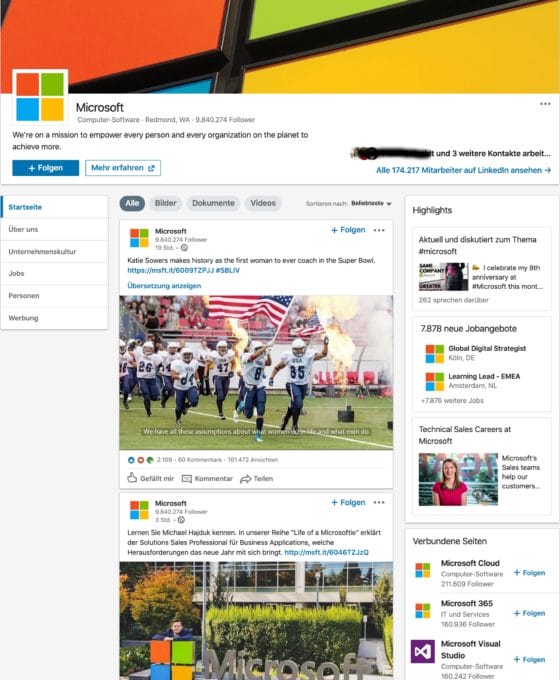Click the Microsoft company logo in header
Screen dimensions: 560x680
click(40, 96)
